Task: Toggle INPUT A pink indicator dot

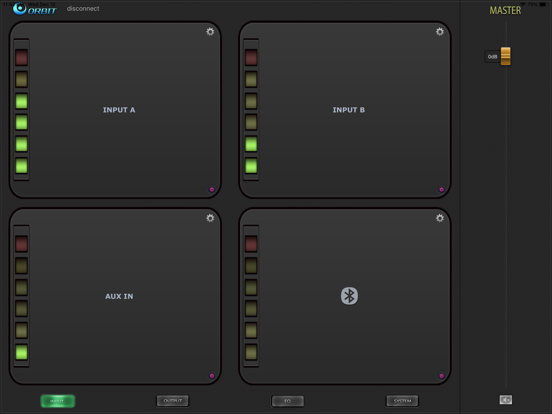Action: click(212, 189)
